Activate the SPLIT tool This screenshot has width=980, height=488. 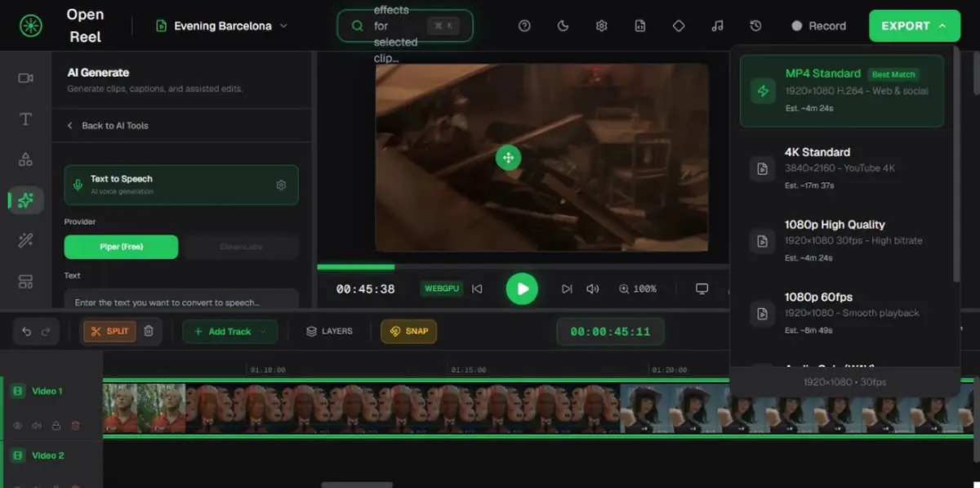pos(109,331)
